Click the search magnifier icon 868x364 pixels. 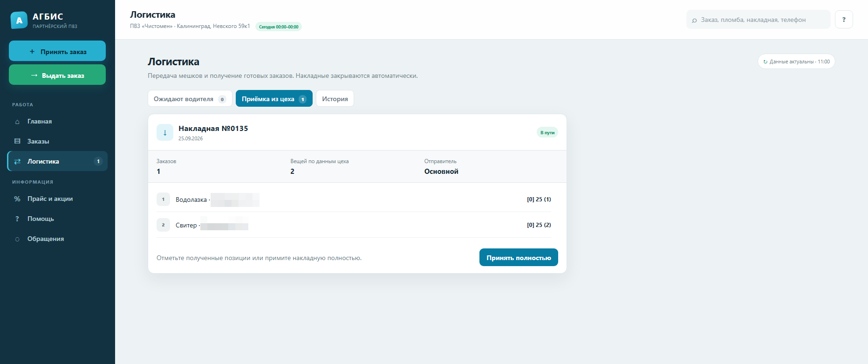[694, 20]
